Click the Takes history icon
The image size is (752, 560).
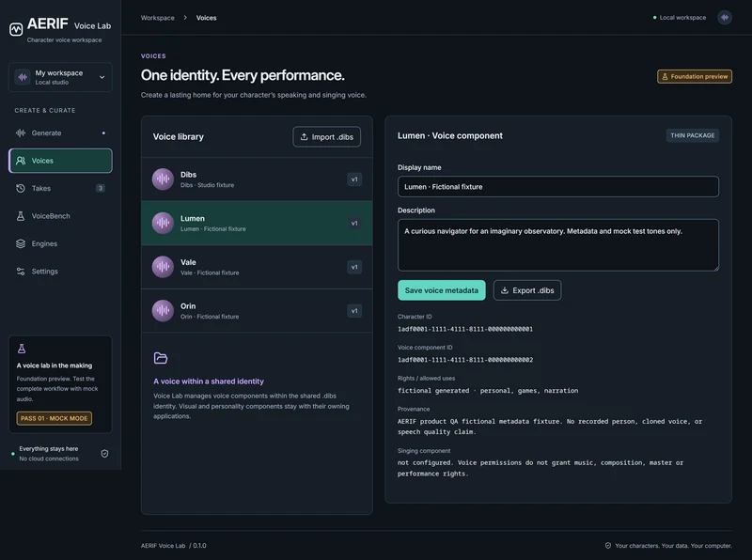tap(21, 189)
